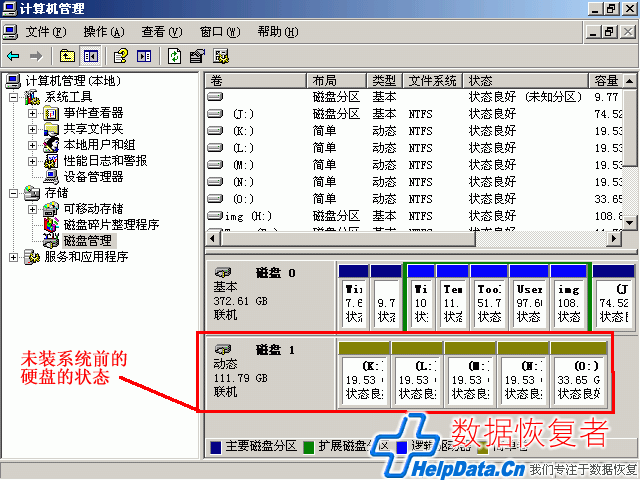This screenshot has height=480, width=640.
Task: Click the Back arrow toolbar icon
Action: pyautogui.click(x=13, y=56)
